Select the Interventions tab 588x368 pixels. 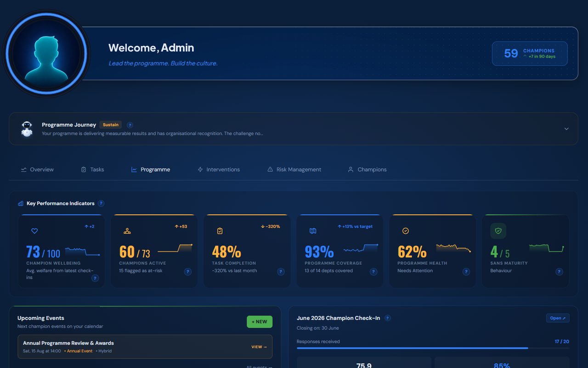(x=219, y=169)
